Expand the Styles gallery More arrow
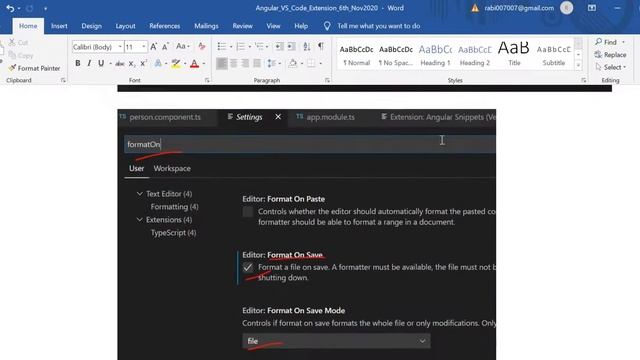This screenshot has width=640, height=360. 578,65
